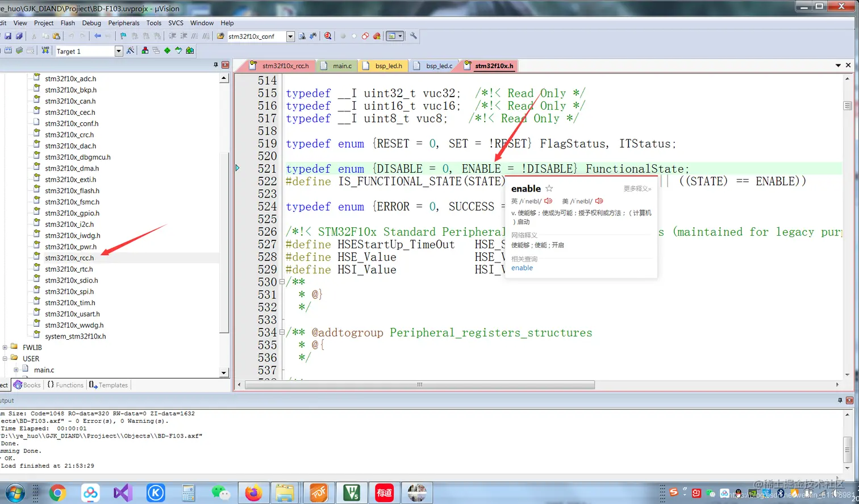Viewport: 859px width, 504px height.
Task: Click the Manage Project Items icon
Action: click(x=145, y=51)
